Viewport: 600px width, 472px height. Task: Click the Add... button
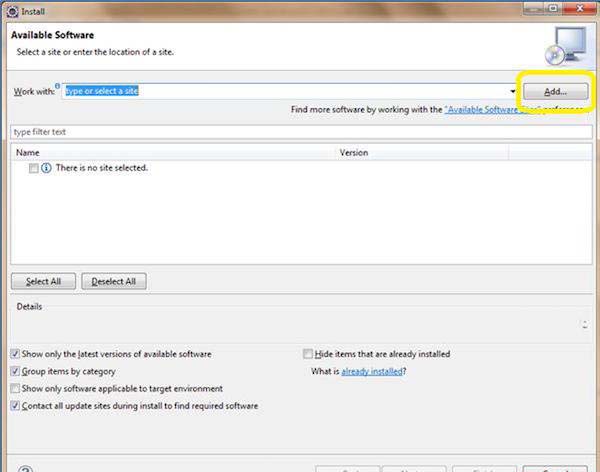(x=555, y=91)
